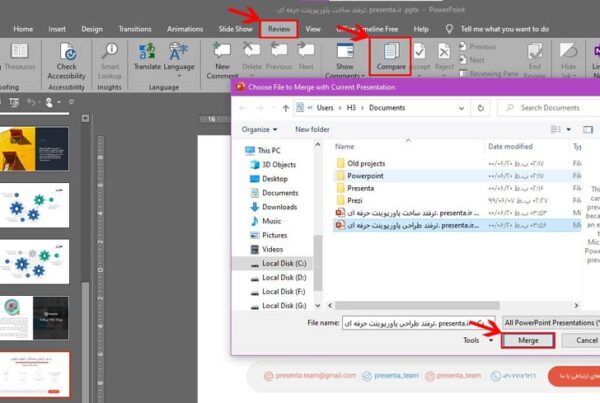Select the Prezi folder
The width and height of the screenshot is (600, 403).
pos(355,200)
